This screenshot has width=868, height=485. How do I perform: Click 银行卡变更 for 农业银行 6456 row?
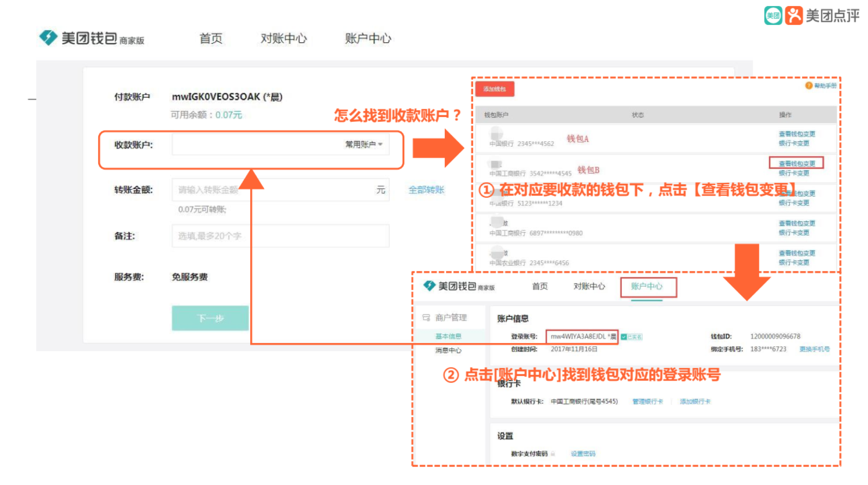click(x=794, y=262)
